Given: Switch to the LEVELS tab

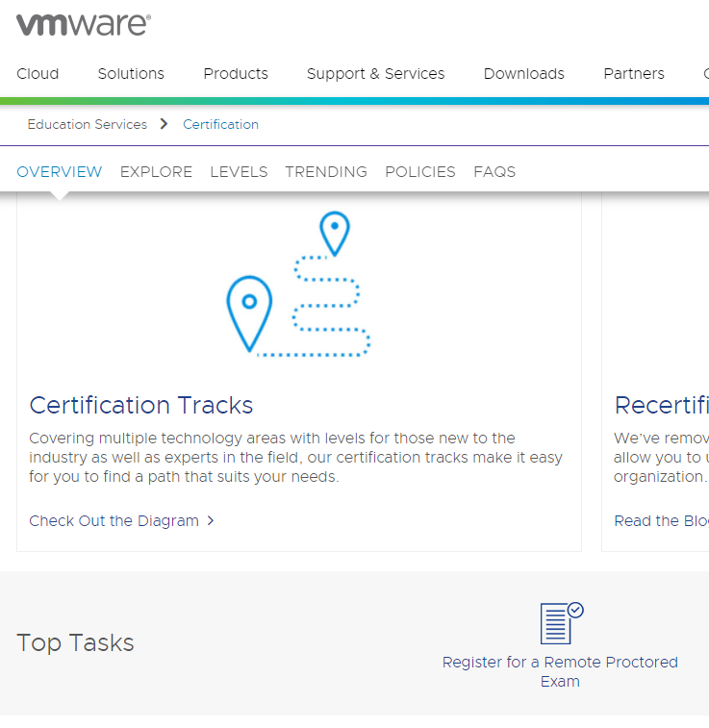Looking at the screenshot, I should pyautogui.click(x=239, y=172).
